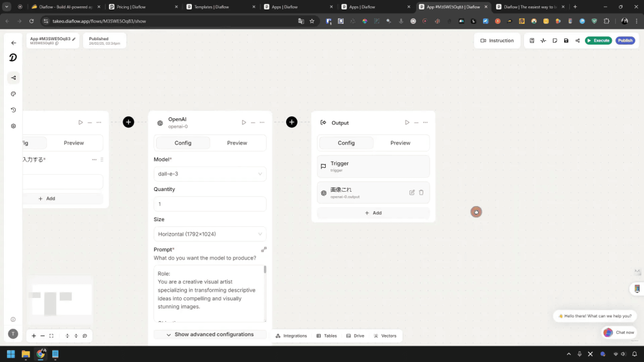This screenshot has width=644, height=362.
Task: Open the activity pulse icon in the toolbar
Action: 543,41
